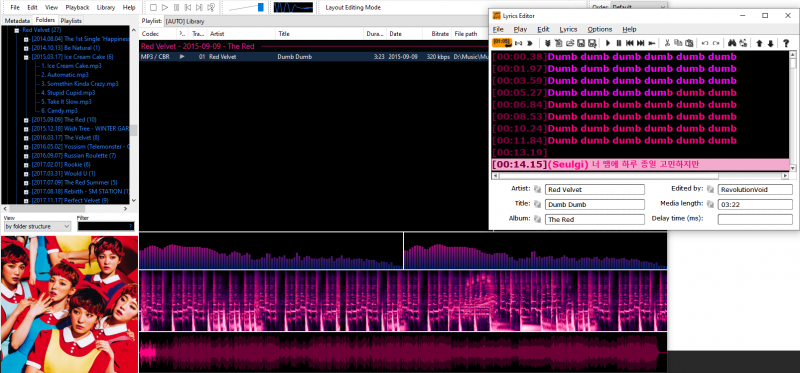Screen dimensions: 800x373
Task: Click the Bitrate column header in playlist
Action: tap(438, 34)
